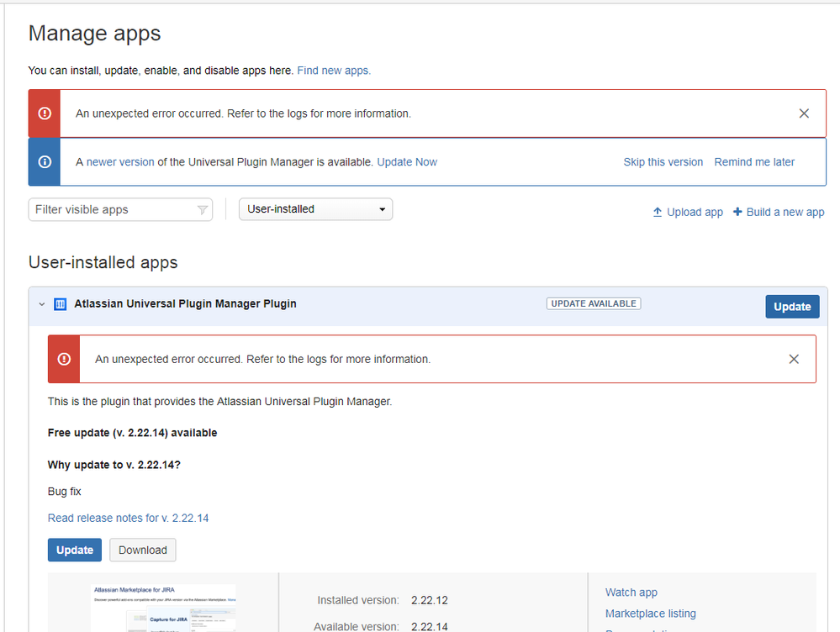The height and width of the screenshot is (632, 840).
Task: Close the error message inside the plugin panel
Action: click(794, 359)
